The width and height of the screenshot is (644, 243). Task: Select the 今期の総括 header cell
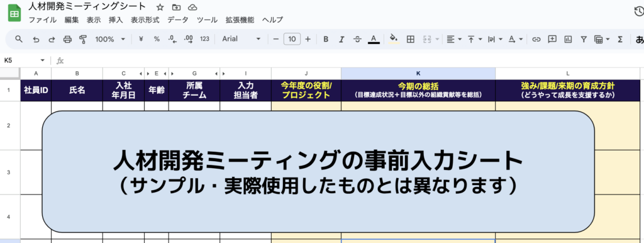tap(418, 90)
